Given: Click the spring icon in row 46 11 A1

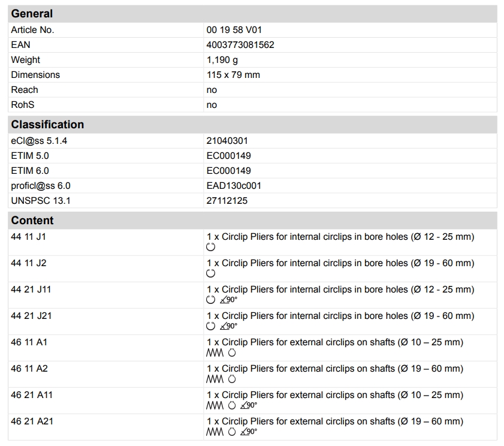Looking at the screenshot, I should [x=215, y=352].
